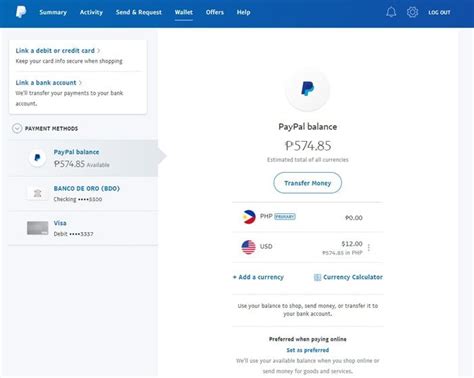
Task: Click '₱574.85 in PHP' conversion text
Action: [342, 253]
